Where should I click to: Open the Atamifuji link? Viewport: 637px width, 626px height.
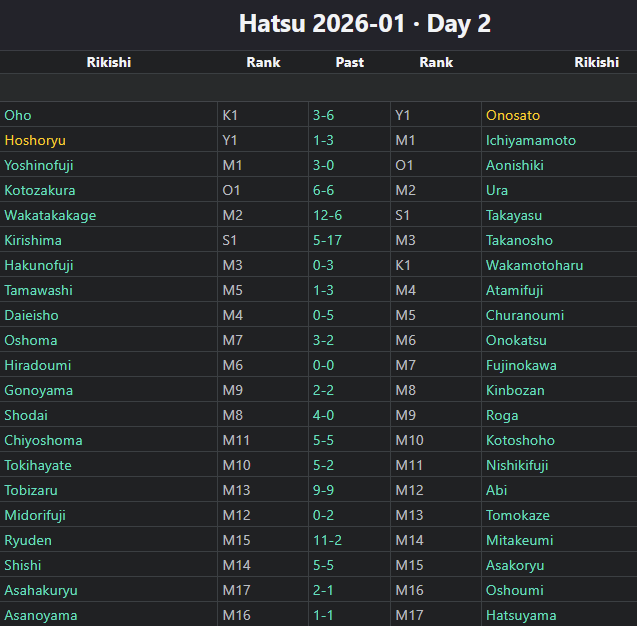click(x=514, y=290)
